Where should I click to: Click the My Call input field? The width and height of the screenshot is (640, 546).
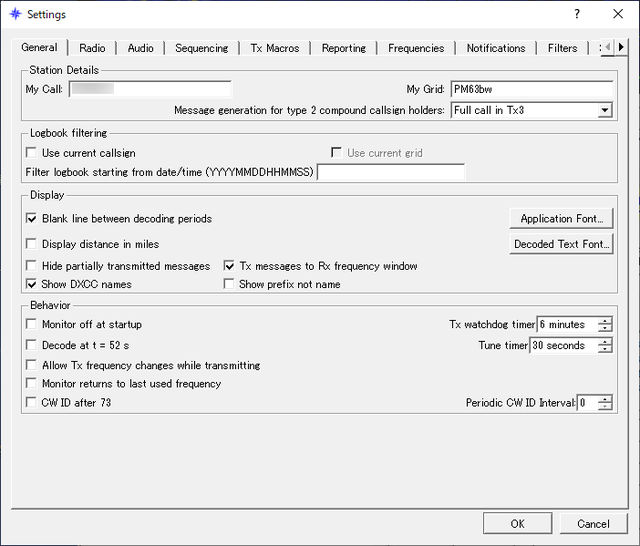pos(150,89)
